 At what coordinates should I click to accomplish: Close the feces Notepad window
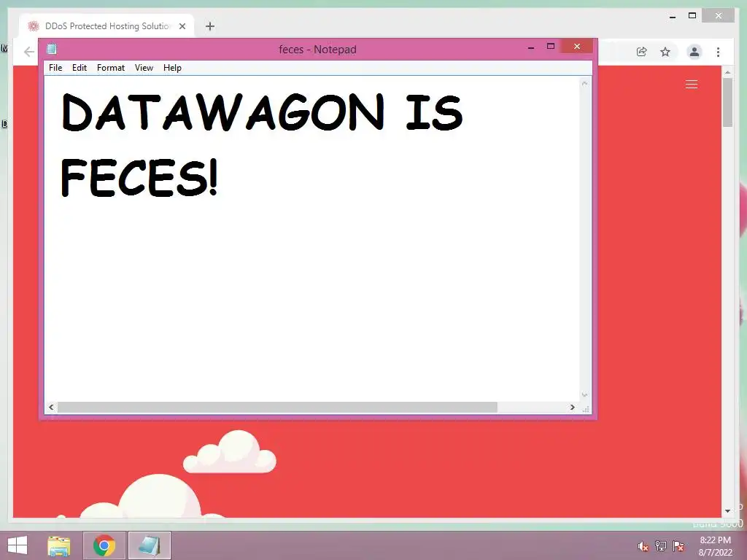tap(577, 46)
